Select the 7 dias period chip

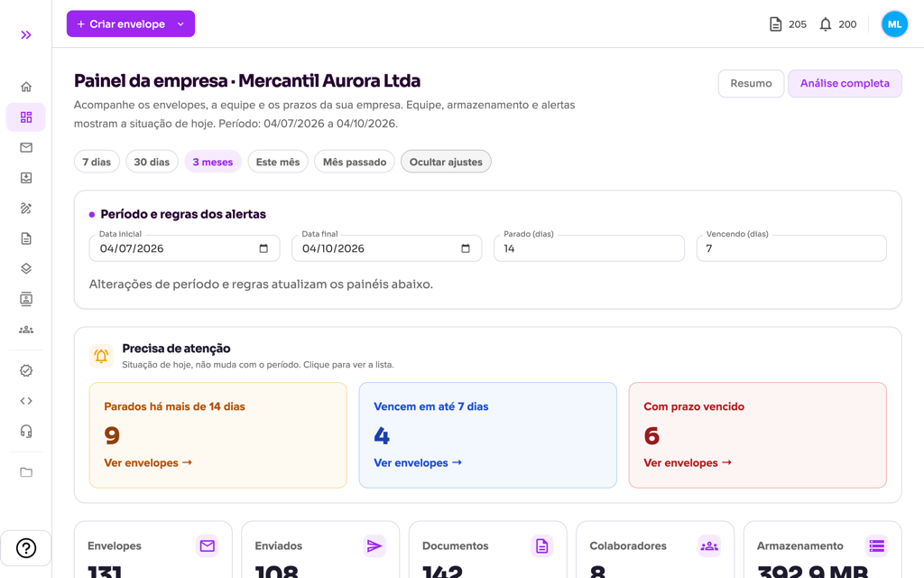point(97,162)
